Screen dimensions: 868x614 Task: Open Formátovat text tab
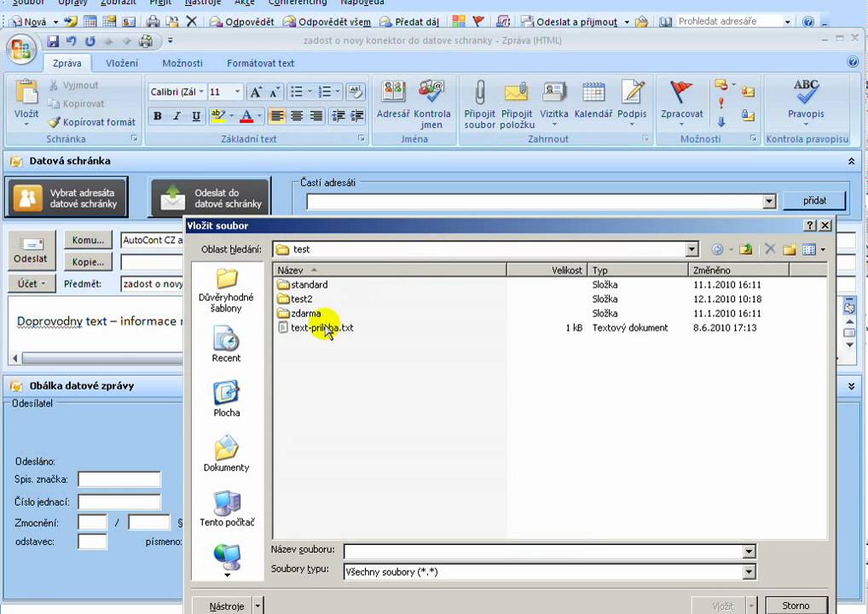click(x=260, y=63)
